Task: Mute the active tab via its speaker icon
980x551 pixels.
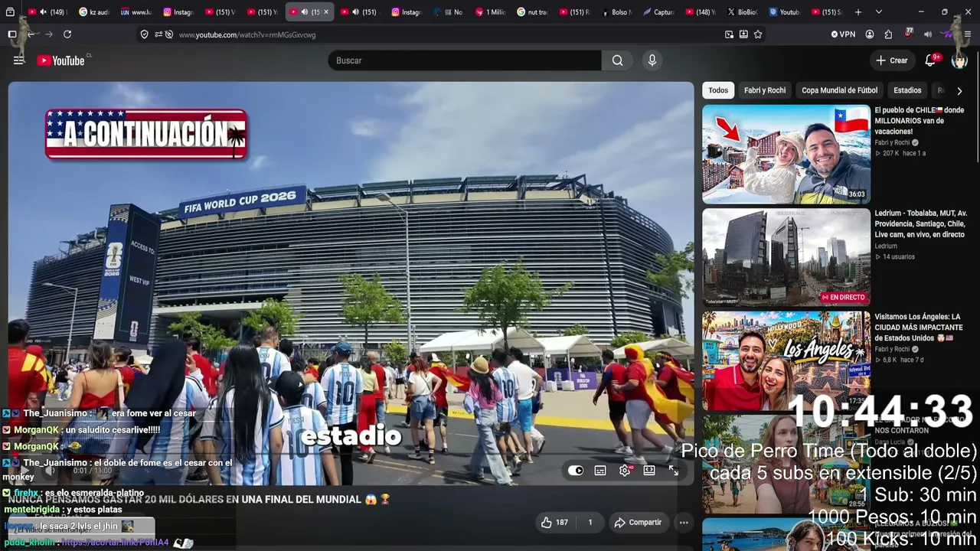Action: (x=304, y=12)
